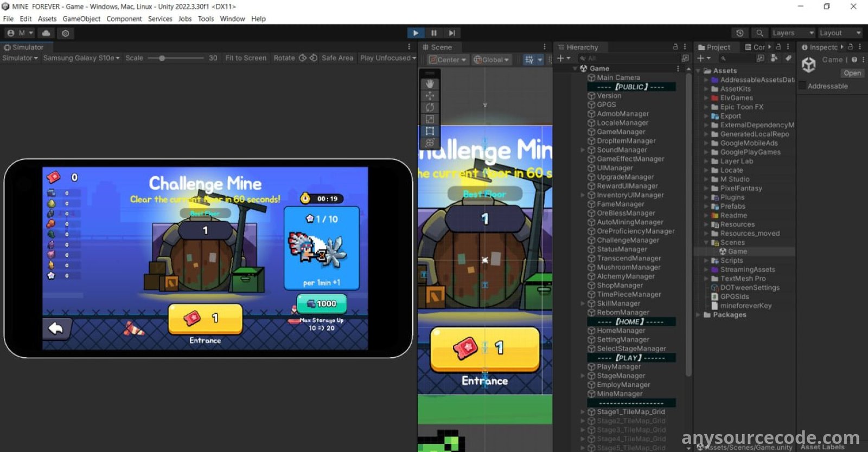The image size is (868, 452).
Task: Open the Window menu
Action: [232, 18]
